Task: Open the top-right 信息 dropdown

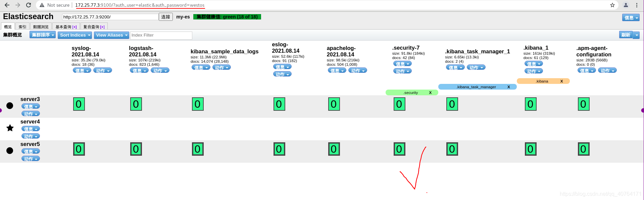Action: click(631, 18)
